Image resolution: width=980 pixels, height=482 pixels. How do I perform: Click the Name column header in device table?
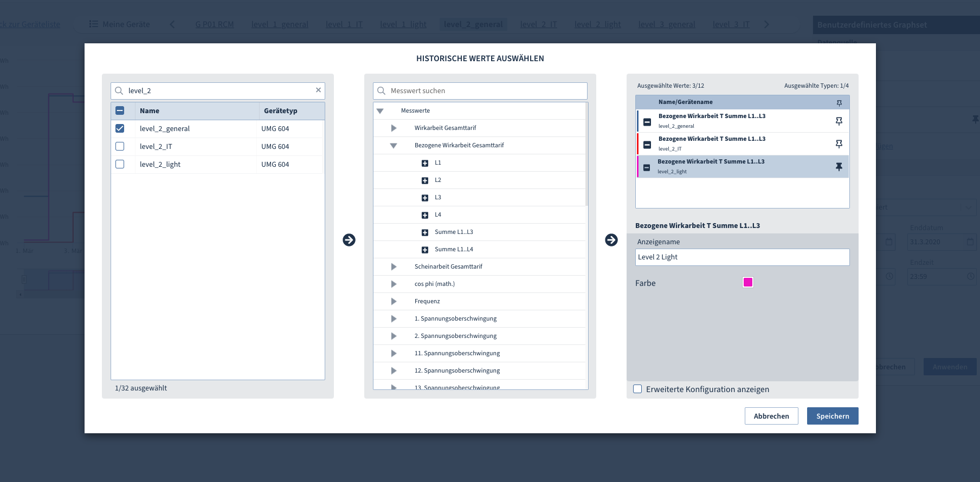pyautogui.click(x=150, y=111)
